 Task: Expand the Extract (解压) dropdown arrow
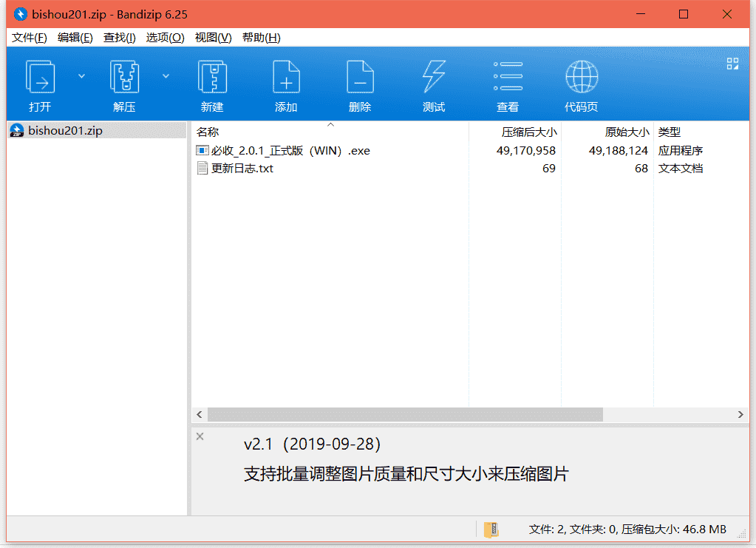click(166, 75)
